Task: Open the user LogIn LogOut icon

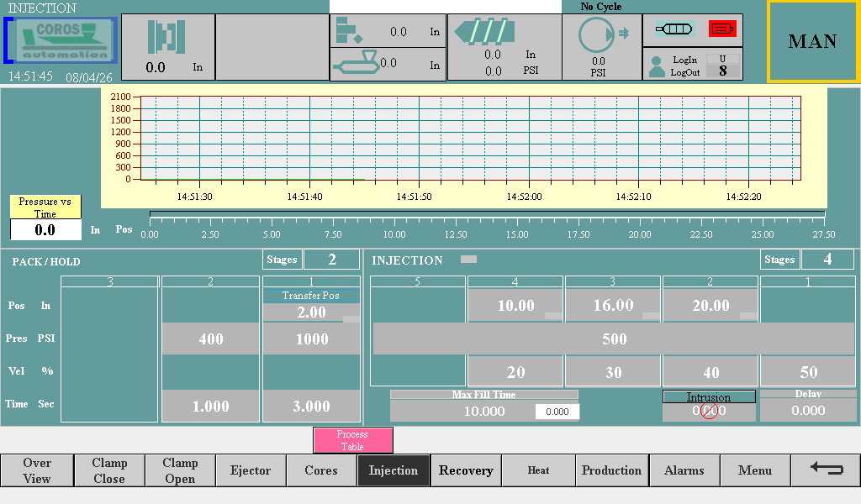Action: 658,66
